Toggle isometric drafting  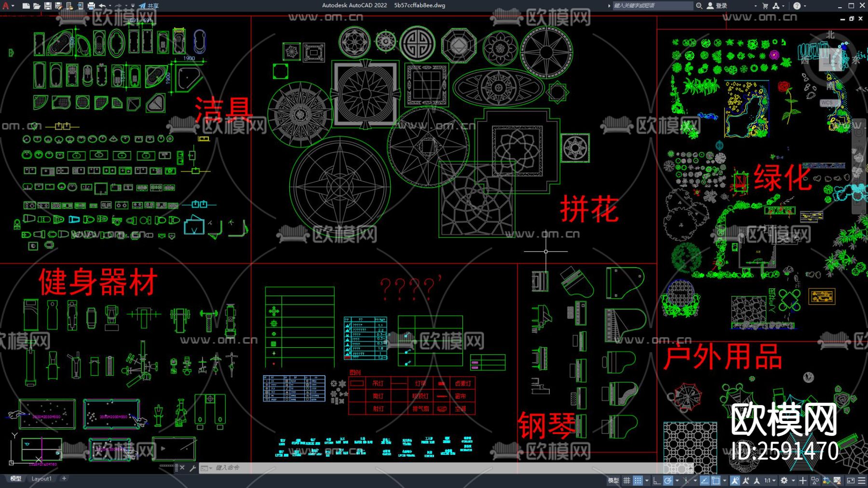pyautogui.click(x=686, y=480)
